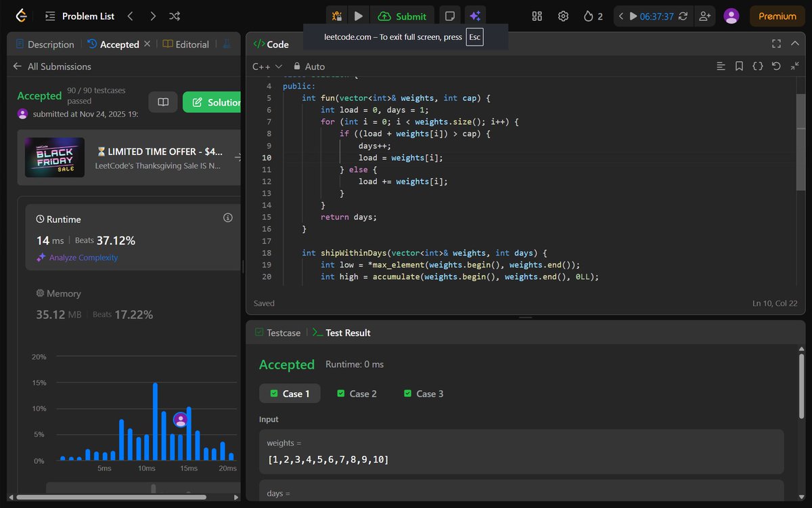
Task: Click the open book icon button
Action: click(x=162, y=102)
